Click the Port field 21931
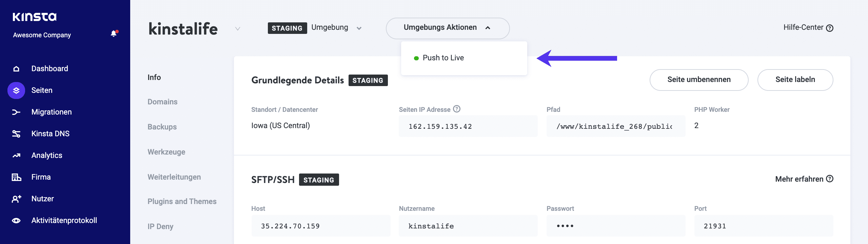 pos(764,226)
